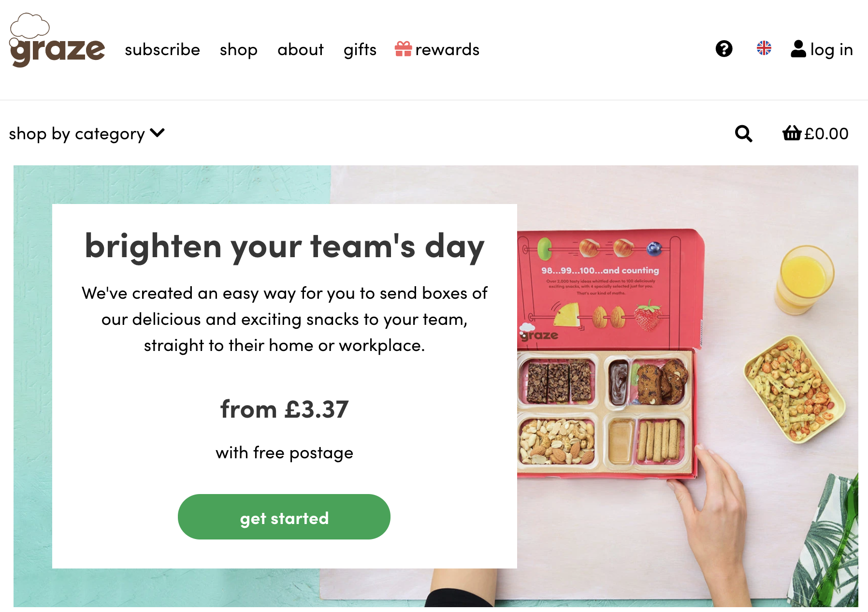This screenshot has width=868, height=612.
Task: Click the brighten your team's day heading
Action: point(285,247)
